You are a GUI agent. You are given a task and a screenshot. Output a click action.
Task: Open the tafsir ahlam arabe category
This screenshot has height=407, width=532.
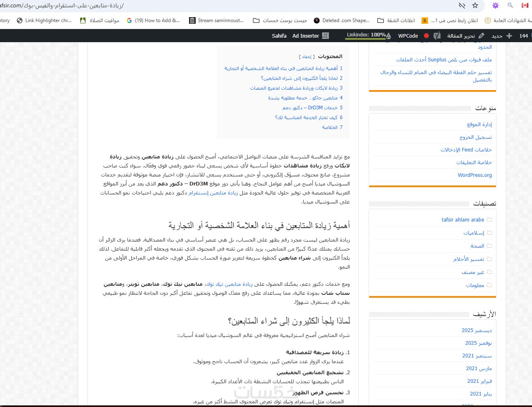(x=463, y=220)
